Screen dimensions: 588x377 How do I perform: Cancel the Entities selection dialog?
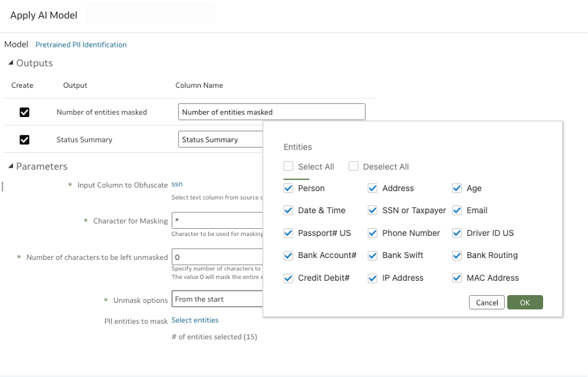coord(487,302)
